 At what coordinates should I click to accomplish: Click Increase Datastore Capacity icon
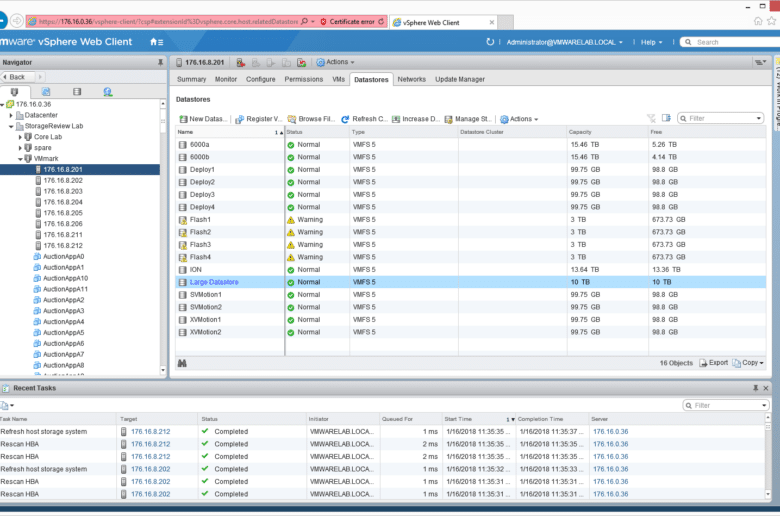(396, 119)
